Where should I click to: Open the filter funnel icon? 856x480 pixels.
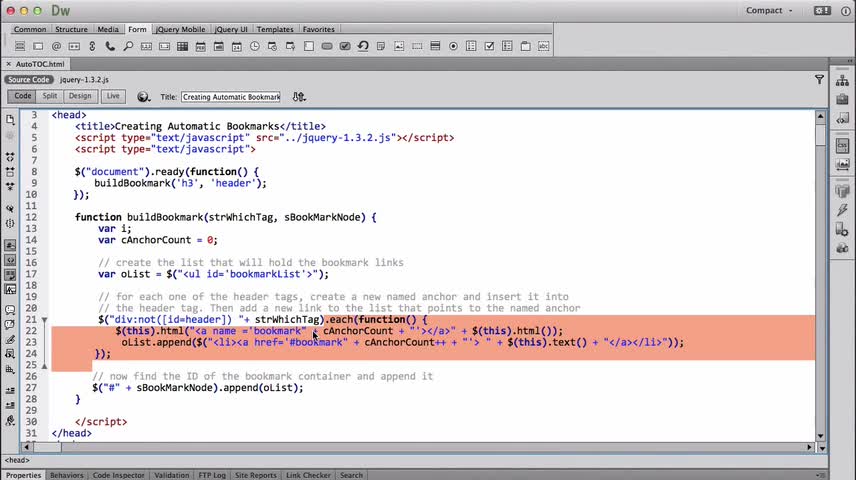pos(819,80)
